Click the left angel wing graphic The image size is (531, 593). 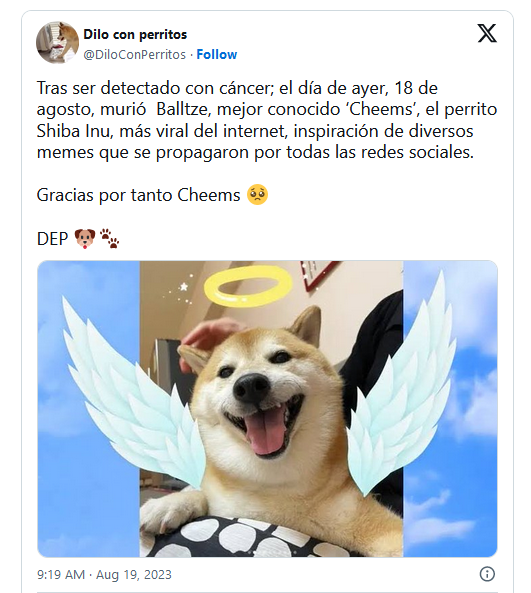click(133, 393)
